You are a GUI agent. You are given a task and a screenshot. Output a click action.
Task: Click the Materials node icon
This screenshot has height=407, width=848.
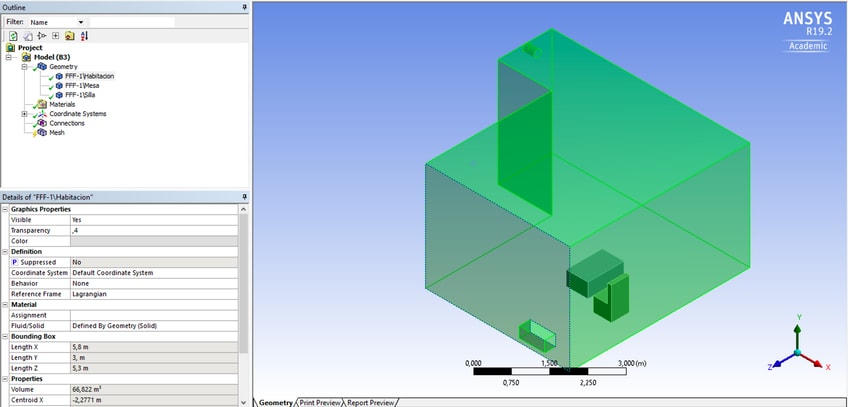click(x=42, y=104)
